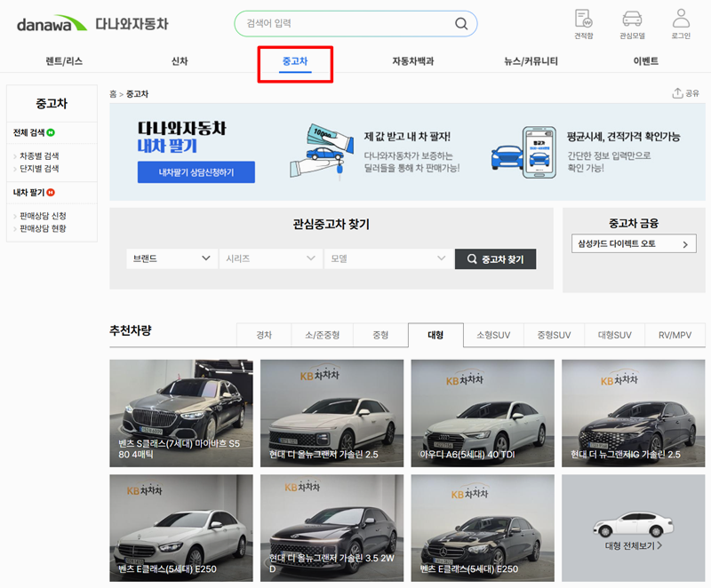Switch to the 대형SUV tab

614,335
